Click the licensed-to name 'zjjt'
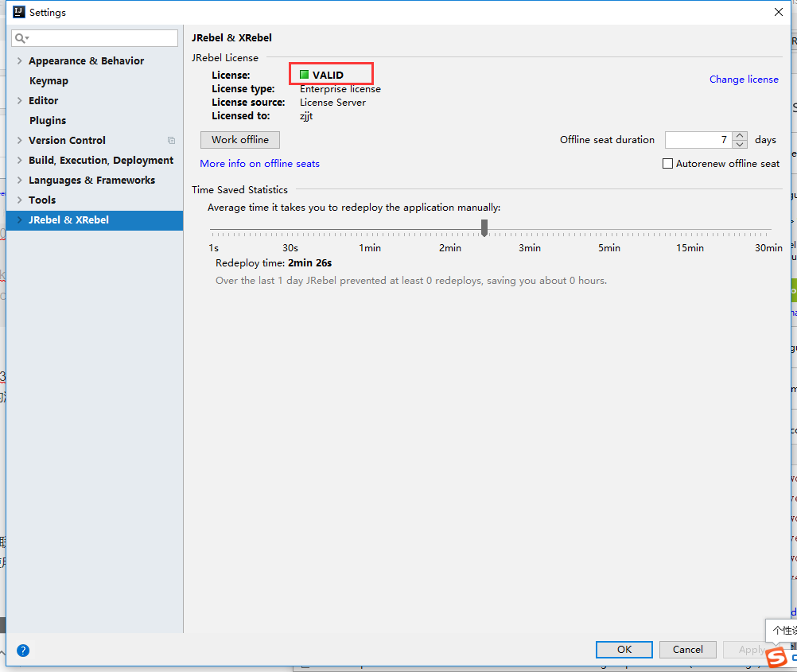797x672 pixels. [x=306, y=116]
